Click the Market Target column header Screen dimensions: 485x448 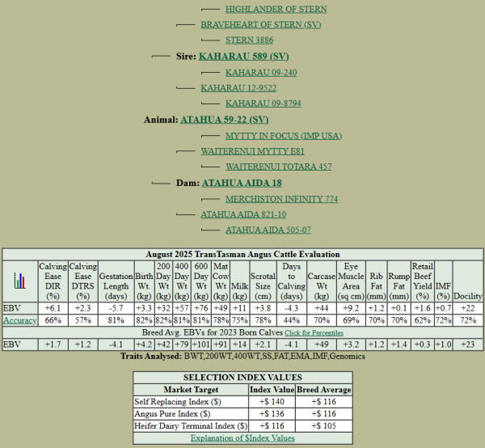pyautogui.click(x=191, y=390)
